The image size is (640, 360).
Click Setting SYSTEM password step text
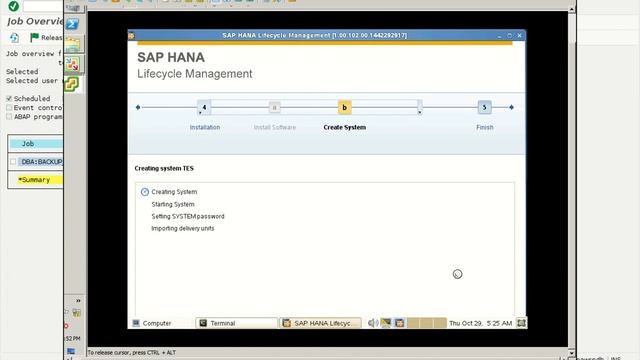(x=188, y=216)
